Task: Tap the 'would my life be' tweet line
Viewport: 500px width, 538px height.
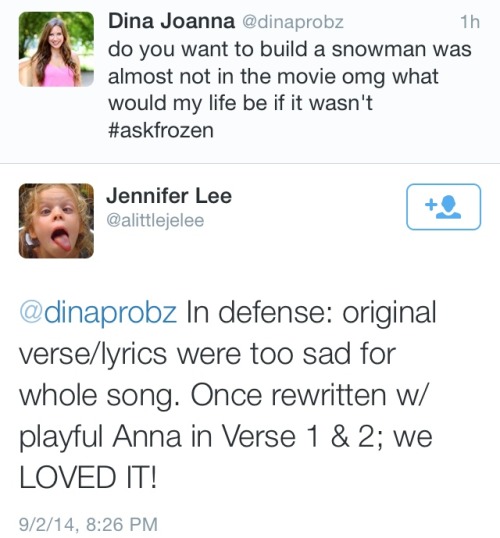Action: click(240, 103)
